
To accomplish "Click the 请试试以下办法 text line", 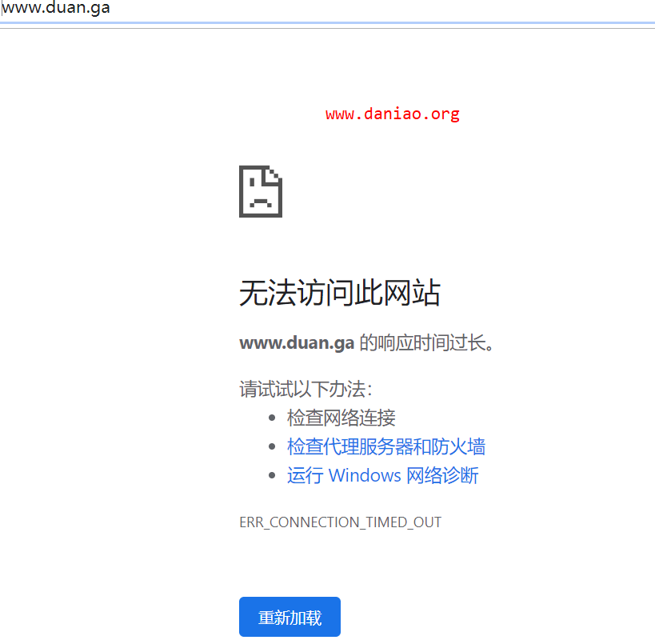I will (x=306, y=389).
